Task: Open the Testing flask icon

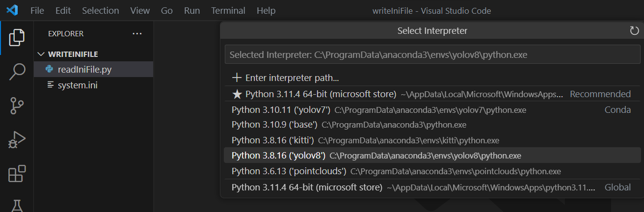Action: pyautogui.click(x=17, y=206)
